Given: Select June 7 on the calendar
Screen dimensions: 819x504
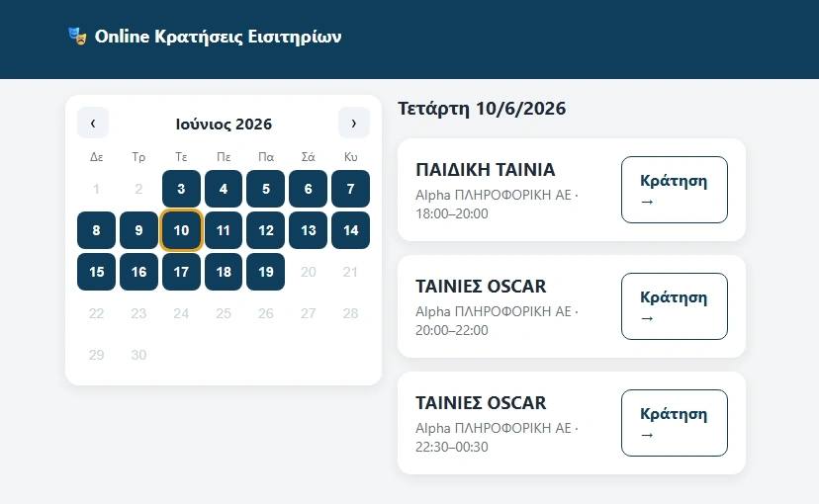Looking at the screenshot, I should tap(350, 189).
